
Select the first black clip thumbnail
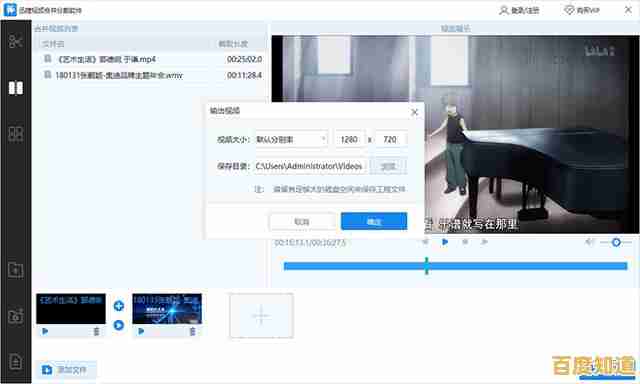pyautogui.click(x=71, y=309)
